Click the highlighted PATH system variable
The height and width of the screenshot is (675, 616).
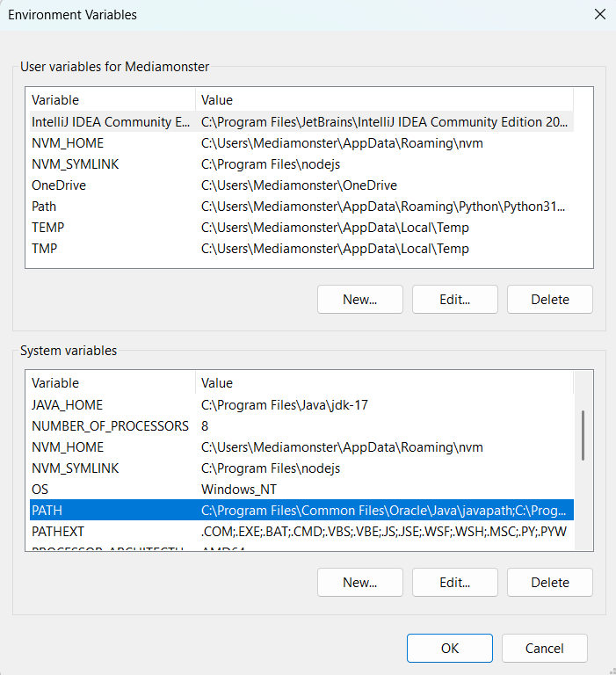[301, 510]
